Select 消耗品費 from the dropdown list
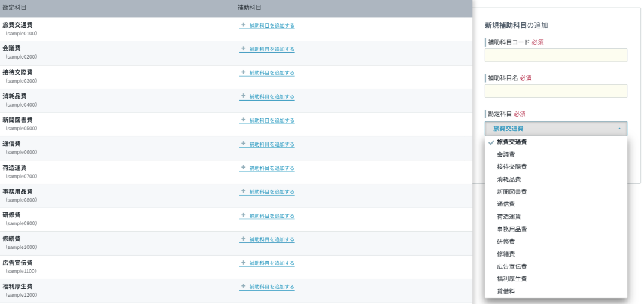This screenshot has height=304, width=644. coord(555,180)
